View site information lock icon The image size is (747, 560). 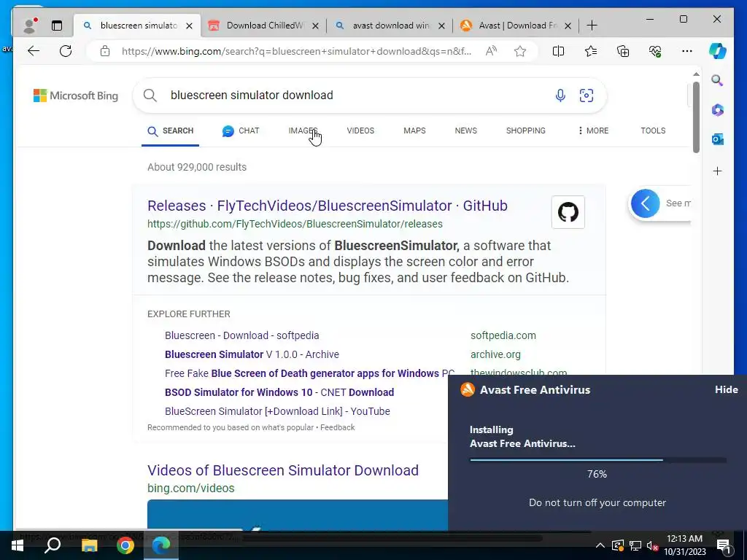tap(105, 51)
